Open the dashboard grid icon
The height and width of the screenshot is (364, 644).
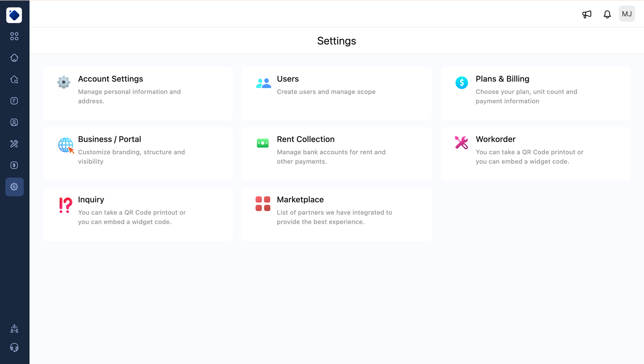14,36
